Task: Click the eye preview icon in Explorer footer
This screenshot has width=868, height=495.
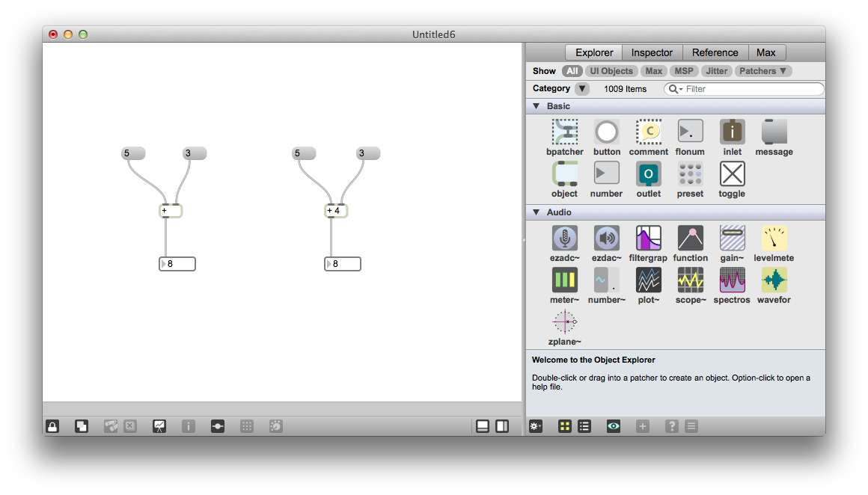Action: tap(613, 425)
